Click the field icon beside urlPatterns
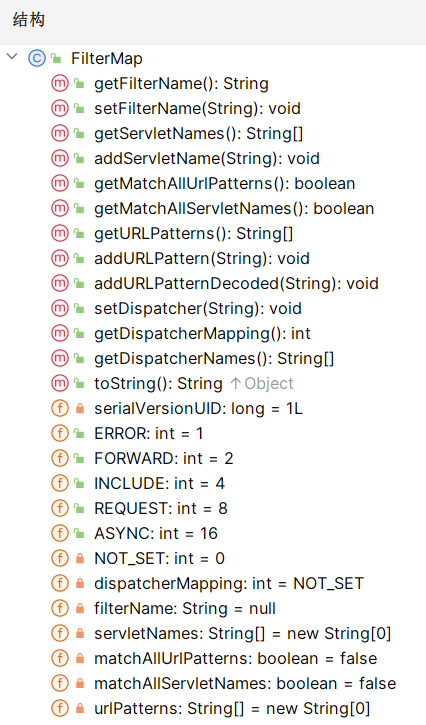This screenshot has height=725, width=426. pos(60,708)
